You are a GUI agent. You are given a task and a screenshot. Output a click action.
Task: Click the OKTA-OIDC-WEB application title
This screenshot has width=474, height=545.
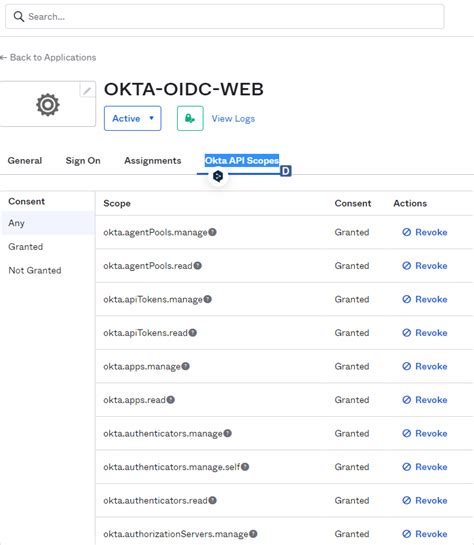pos(184,89)
